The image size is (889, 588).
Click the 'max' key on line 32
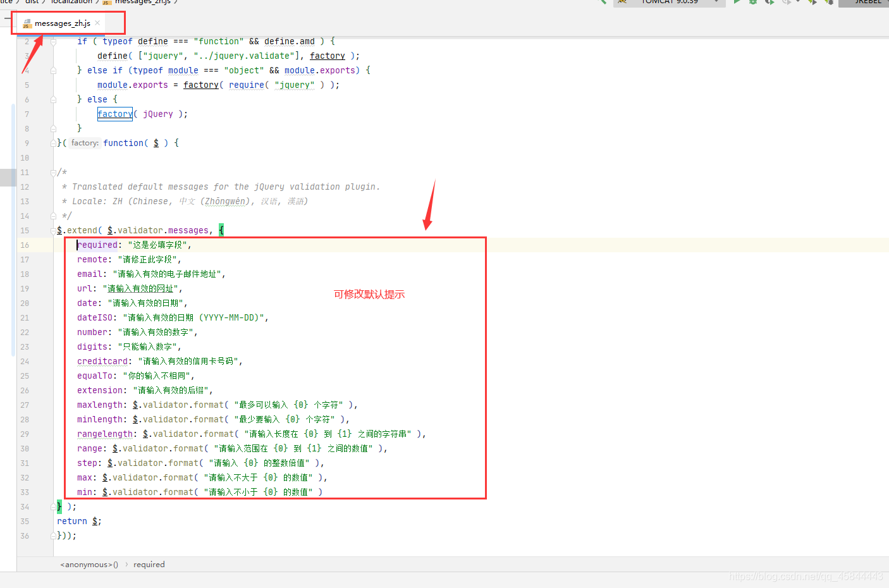(85, 478)
